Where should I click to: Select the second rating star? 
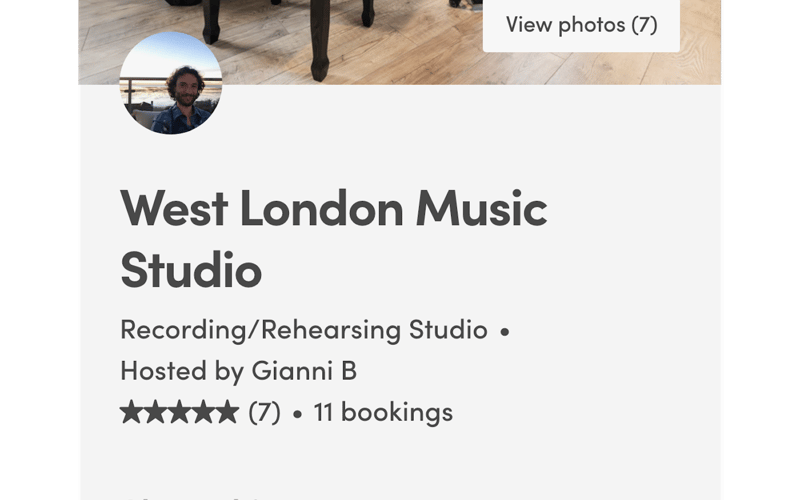coord(155,412)
